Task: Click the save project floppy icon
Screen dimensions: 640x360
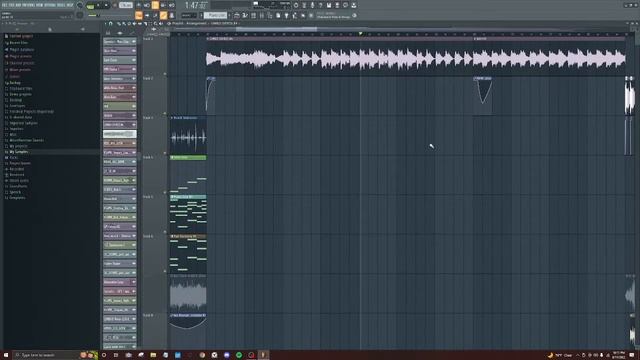Action: 329,5
